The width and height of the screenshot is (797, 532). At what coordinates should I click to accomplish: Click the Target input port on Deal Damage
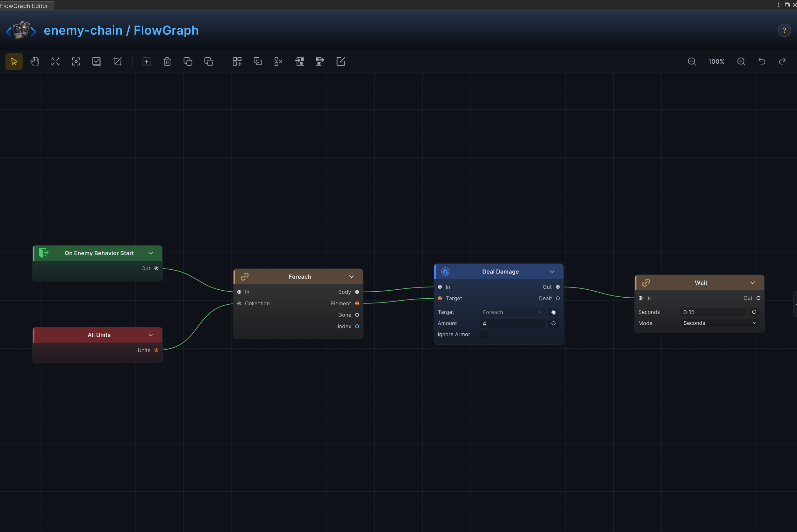[440, 298]
